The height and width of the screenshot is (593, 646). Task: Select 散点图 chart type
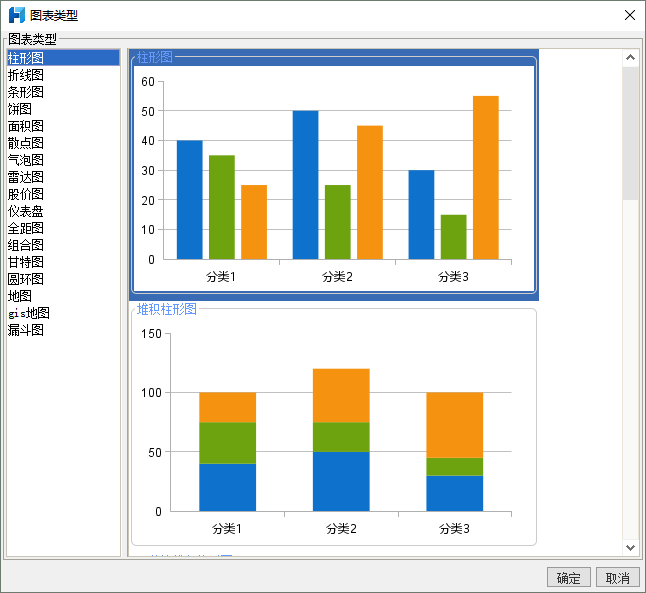[x=63, y=143]
